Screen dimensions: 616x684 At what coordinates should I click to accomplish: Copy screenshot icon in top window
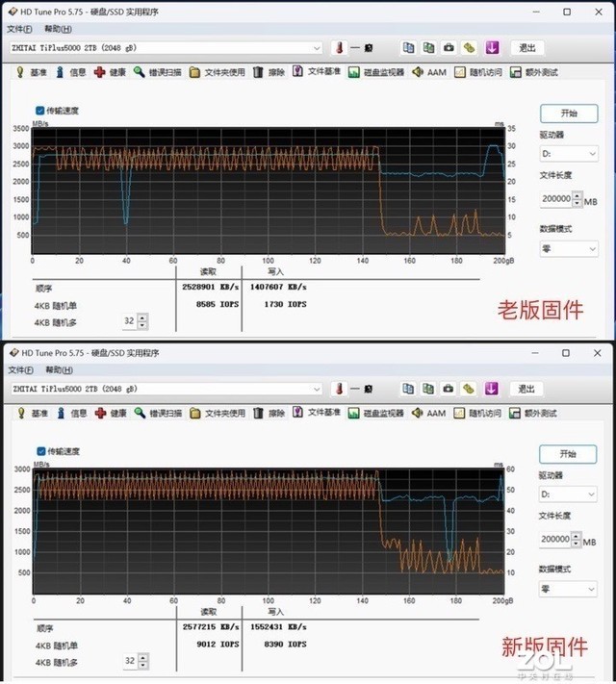[x=428, y=47]
